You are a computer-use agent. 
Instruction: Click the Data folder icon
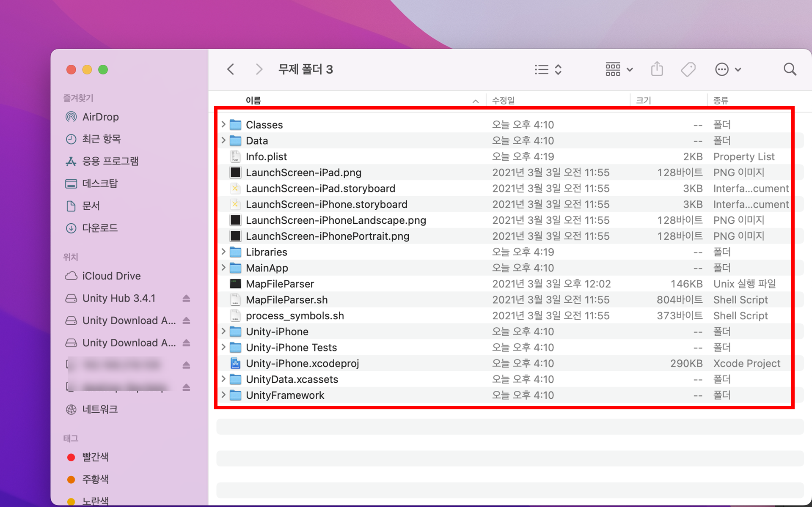point(235,140)
